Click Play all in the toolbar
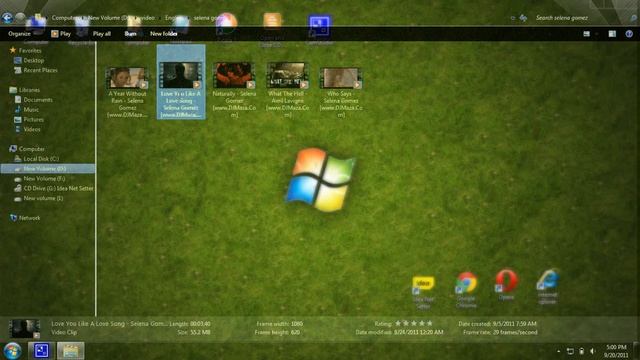Screen dimensions: 640x360 (102, 34)
